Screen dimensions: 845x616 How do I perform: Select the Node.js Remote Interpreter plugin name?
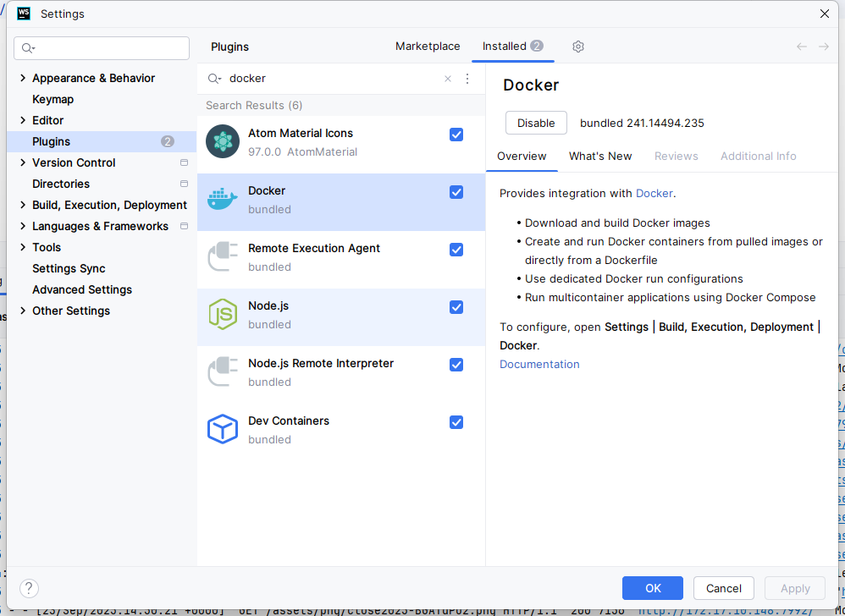coord(321,364)
